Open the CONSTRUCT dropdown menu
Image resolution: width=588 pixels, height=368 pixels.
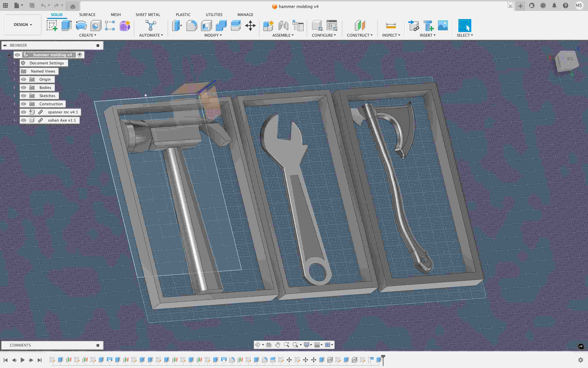360,35
